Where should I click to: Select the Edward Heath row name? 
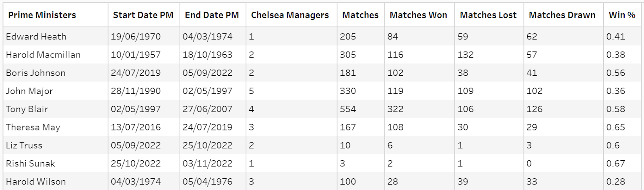click(x=36, y=37)
